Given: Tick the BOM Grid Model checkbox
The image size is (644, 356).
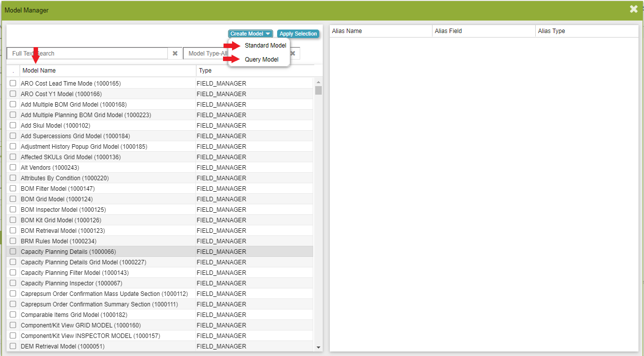Looking at the screenshot, I should (13, 199).
